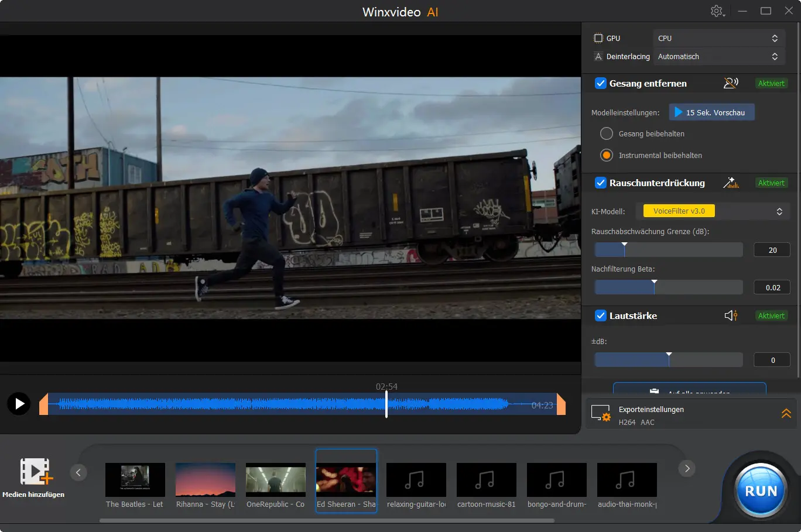Open the settings gear in title bar

point(717,11)
